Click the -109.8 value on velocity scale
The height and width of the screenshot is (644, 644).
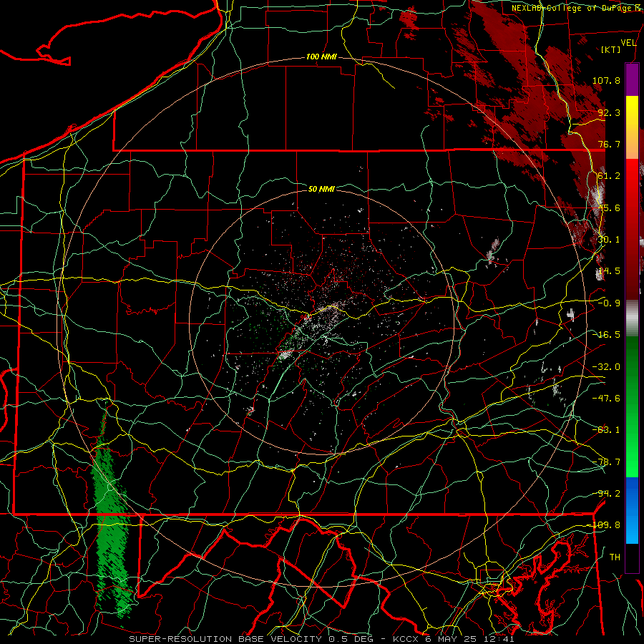coord(605,525)
